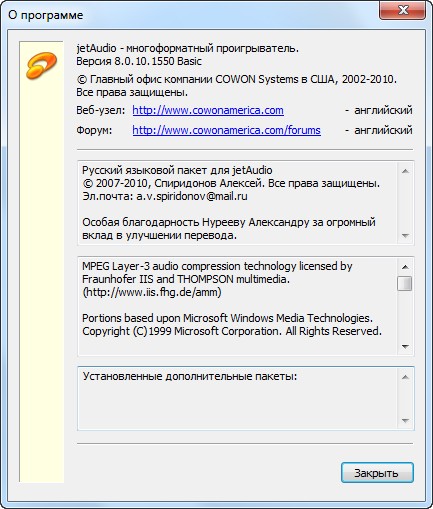Click the Форум label
Viewport: 433px width, 509px height.
(x=94, y=130)
